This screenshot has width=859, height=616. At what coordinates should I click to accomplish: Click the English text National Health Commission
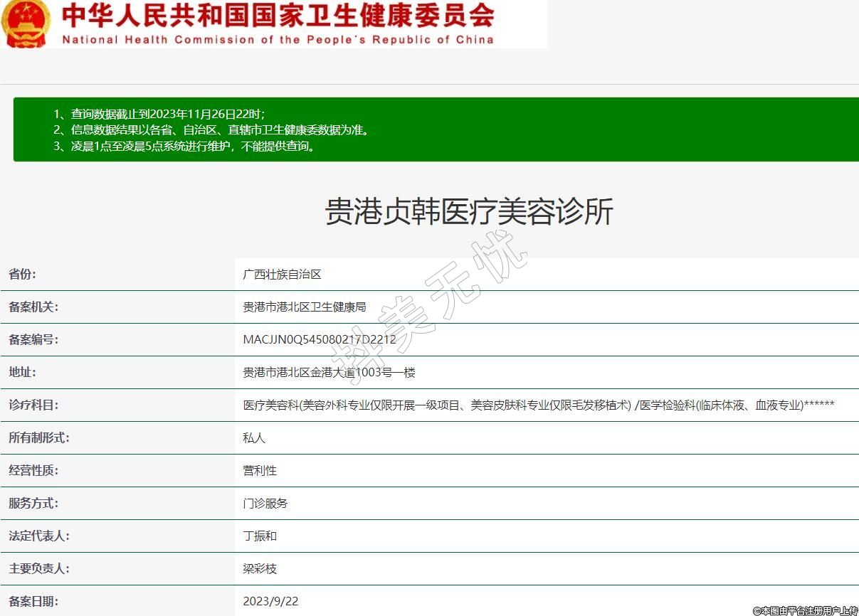(278, 40)
